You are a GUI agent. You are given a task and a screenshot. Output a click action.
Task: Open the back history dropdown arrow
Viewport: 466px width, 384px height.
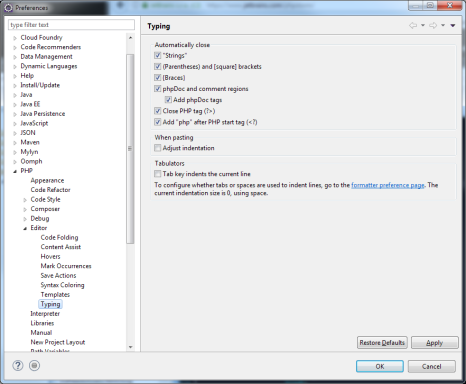(x=423, y=25)
